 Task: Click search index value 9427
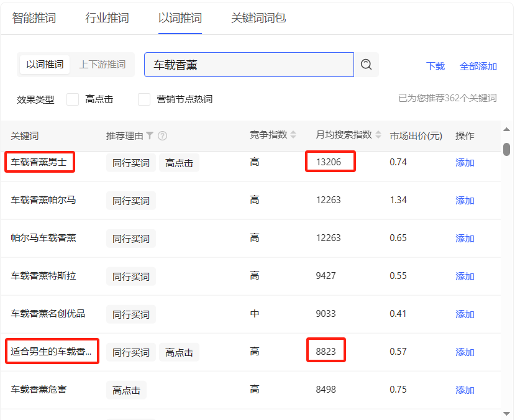(326, 275)
